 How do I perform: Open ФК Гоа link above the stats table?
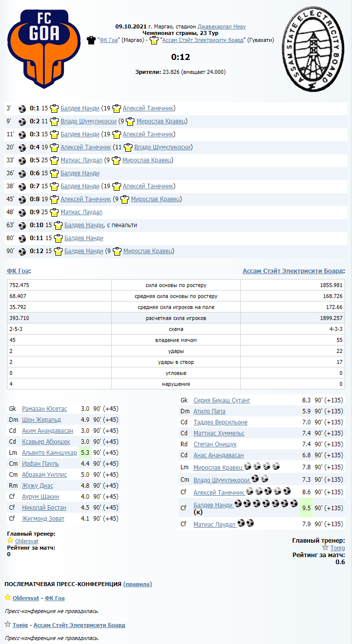18,271
